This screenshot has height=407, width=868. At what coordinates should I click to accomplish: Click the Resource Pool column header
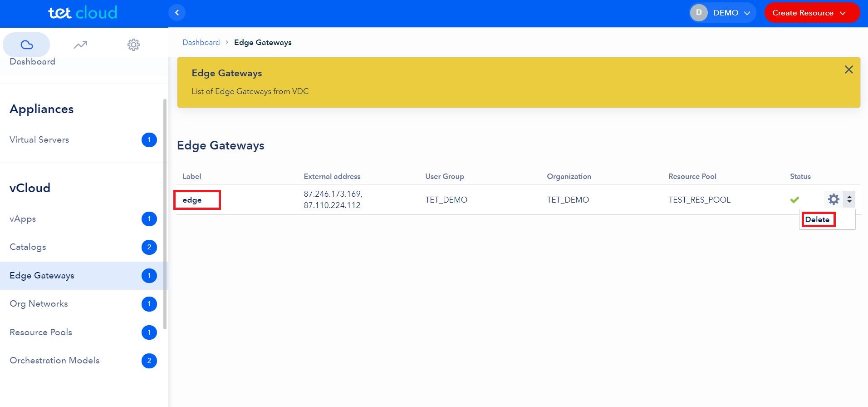coord(692,176)
